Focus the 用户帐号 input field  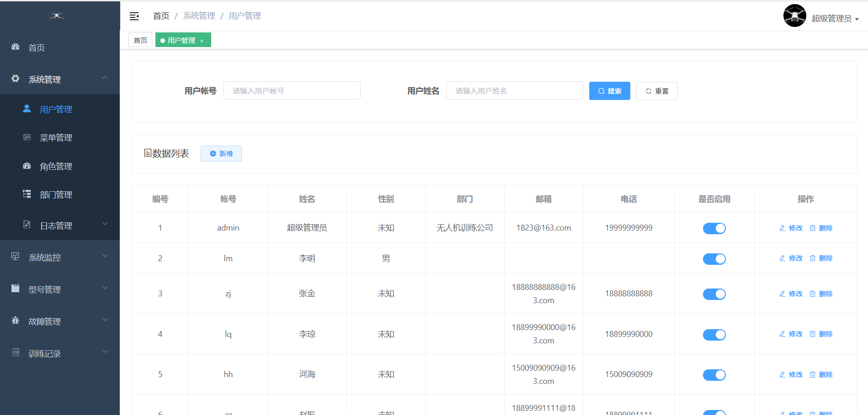(292, 91)
